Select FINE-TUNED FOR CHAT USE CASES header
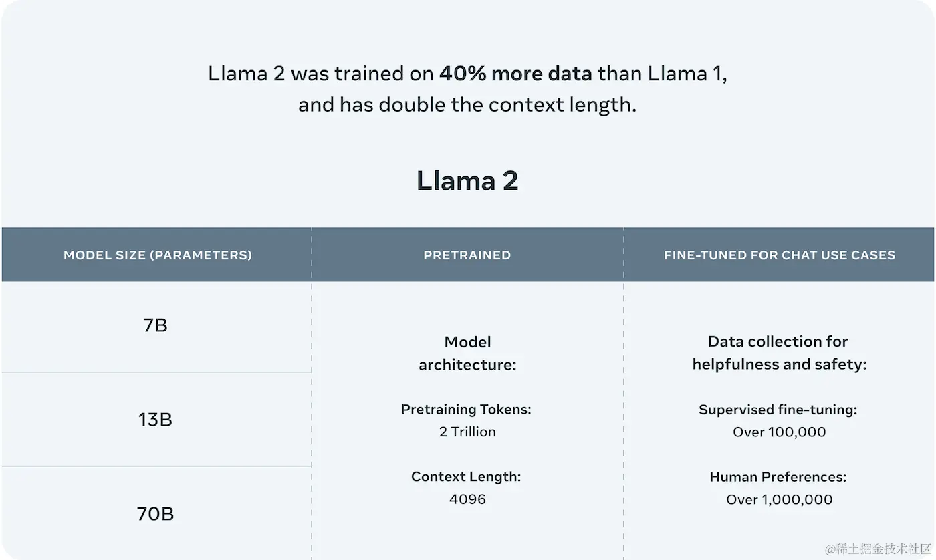This screenshot has width=936, height=560. (x=780, y=255)
